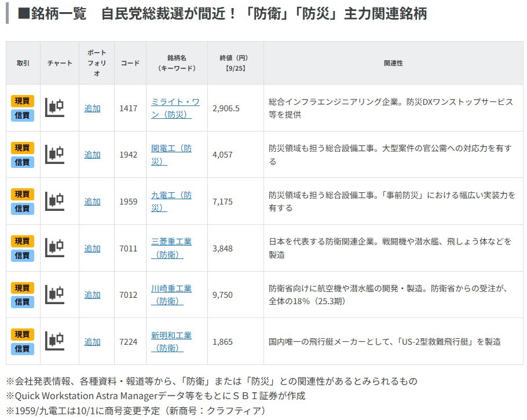Add code 1417 to portfolio via 追加

click(92, 108)
